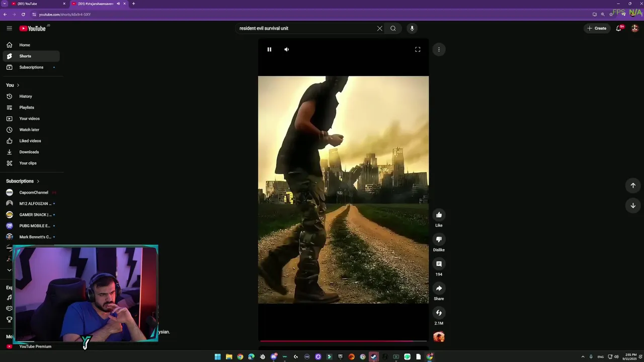Click CapcomChannel avatar icon

(x=9, y=192)
